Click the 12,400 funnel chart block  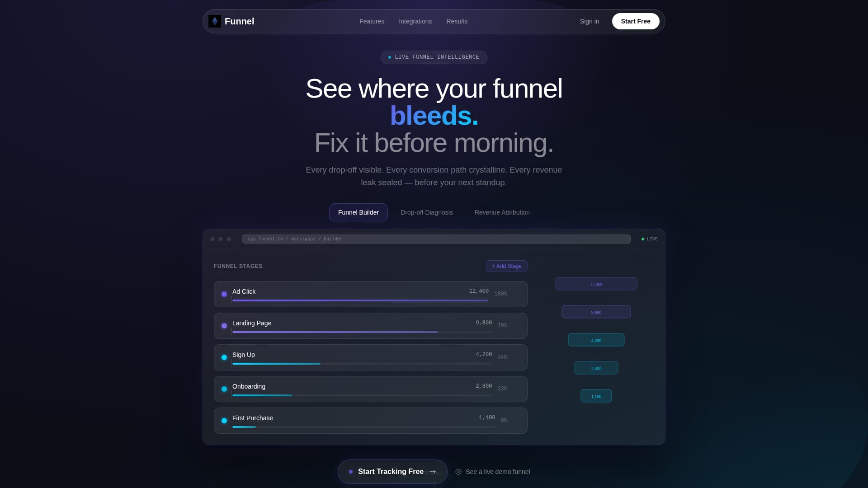coord(596,284)
